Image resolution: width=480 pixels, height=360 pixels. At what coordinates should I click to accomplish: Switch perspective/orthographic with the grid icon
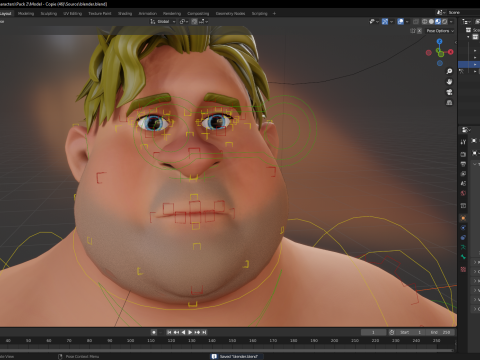pyautogui.click(x=449, y=103)
